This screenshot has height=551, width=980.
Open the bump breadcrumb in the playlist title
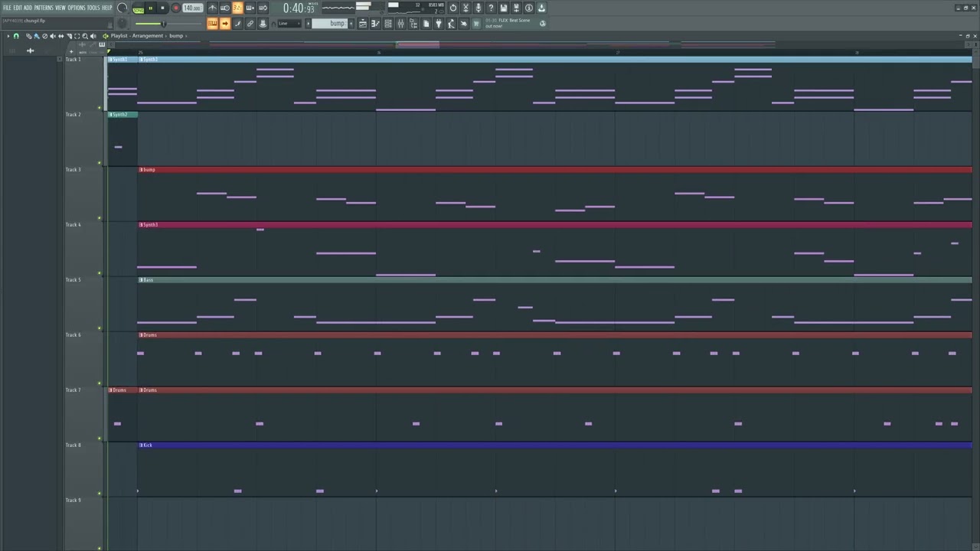pos(176,36)
